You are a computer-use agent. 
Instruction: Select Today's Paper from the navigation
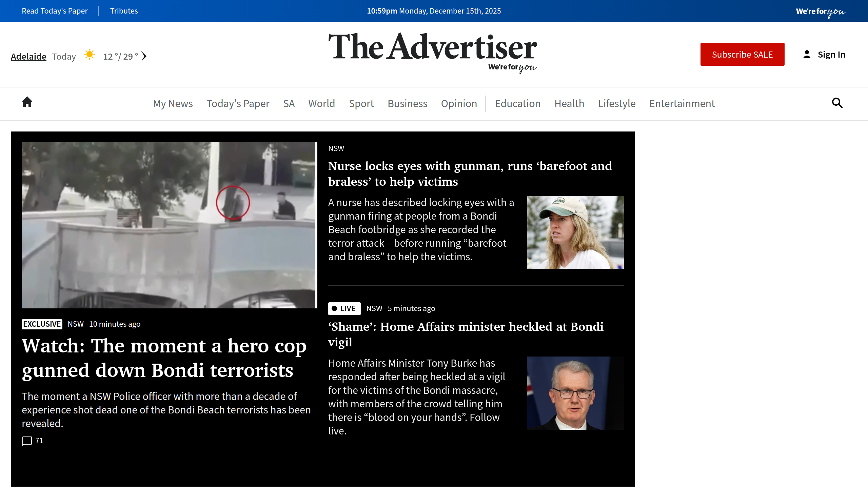point(238,103)
